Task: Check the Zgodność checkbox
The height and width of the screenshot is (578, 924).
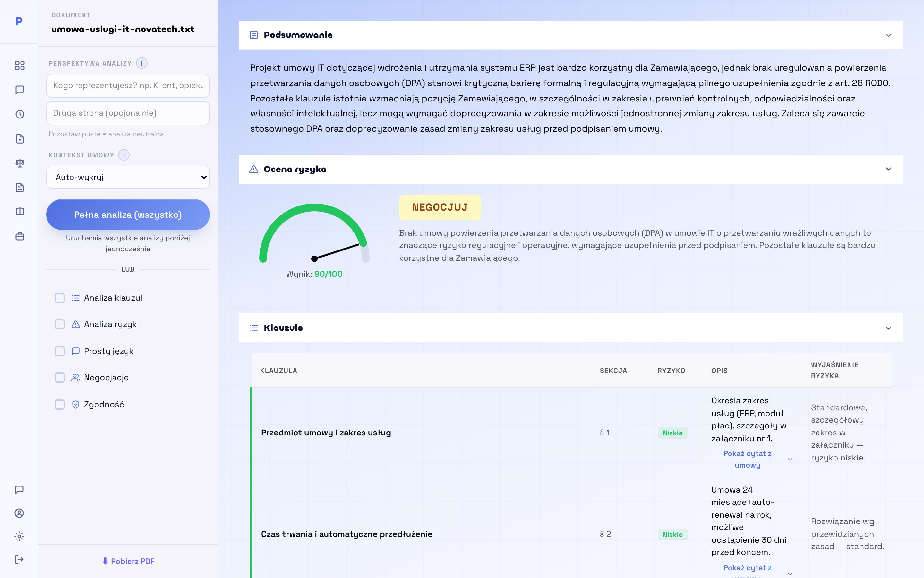Action: tap(60, 405)
